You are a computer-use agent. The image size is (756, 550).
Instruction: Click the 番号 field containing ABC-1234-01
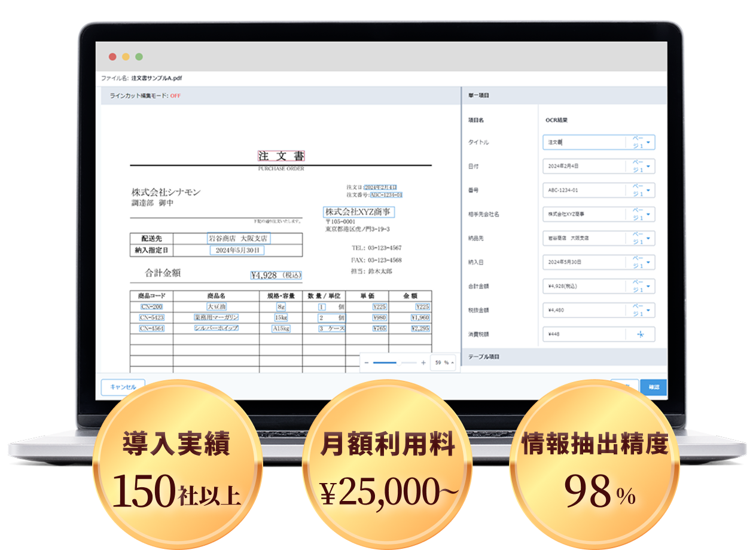click(x=583, y=190)
